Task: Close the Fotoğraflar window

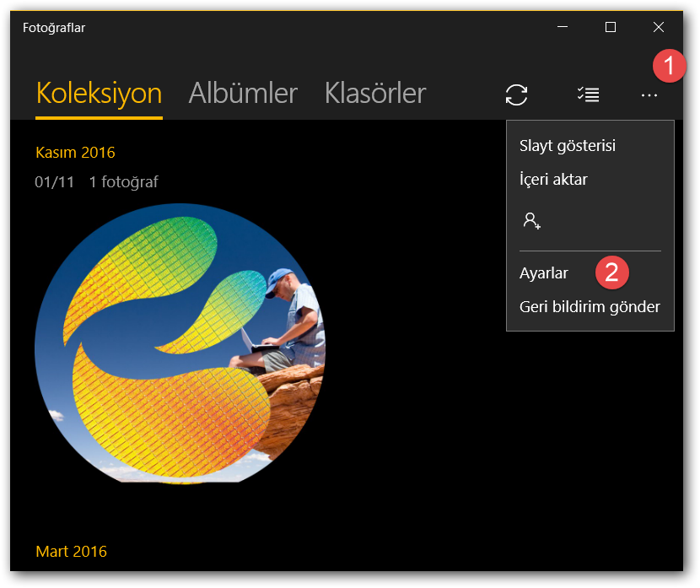Action: [659, 27]
